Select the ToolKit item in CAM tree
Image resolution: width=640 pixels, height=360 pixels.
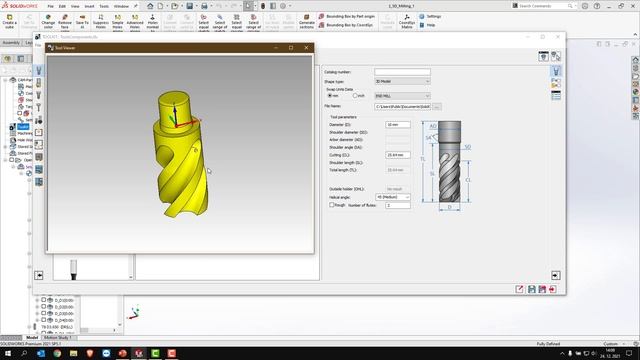point(23,127)
